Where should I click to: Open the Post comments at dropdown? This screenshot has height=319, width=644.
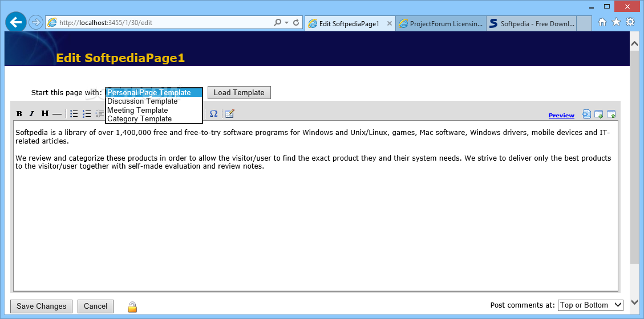pos(590,305)
